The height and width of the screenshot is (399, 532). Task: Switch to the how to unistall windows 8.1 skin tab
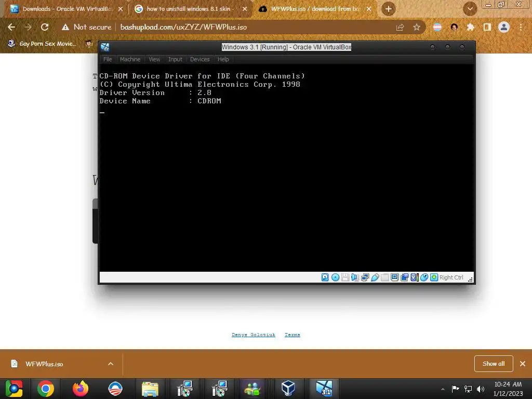pos(190,9)
